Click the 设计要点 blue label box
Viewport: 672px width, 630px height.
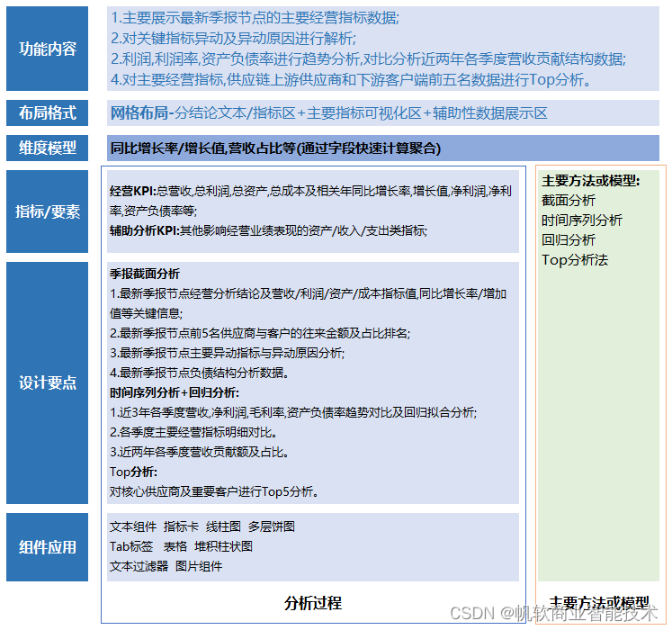point(47,382)
